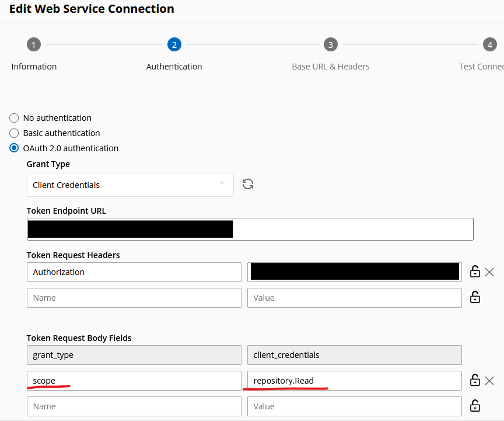Select the Basic authentication radio button

click(14, 133)
